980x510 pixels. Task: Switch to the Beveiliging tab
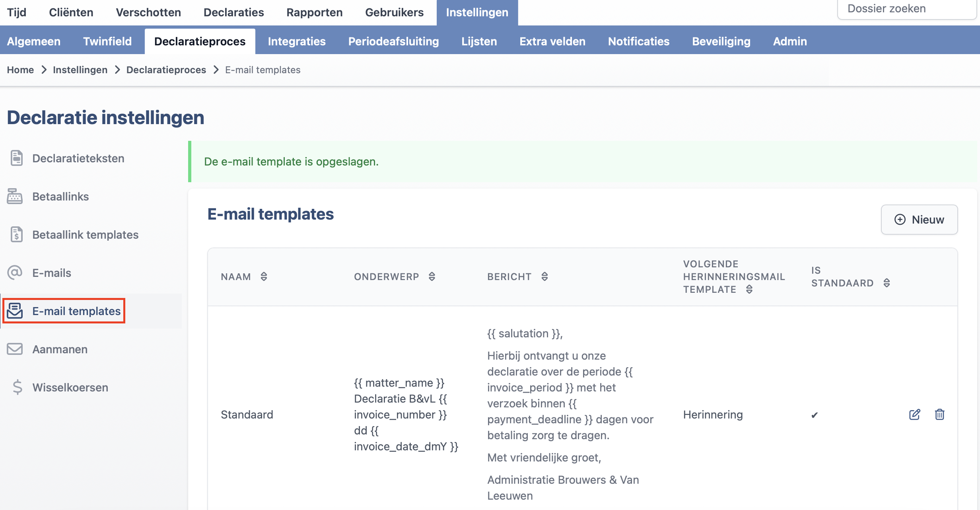pos(721,41)
